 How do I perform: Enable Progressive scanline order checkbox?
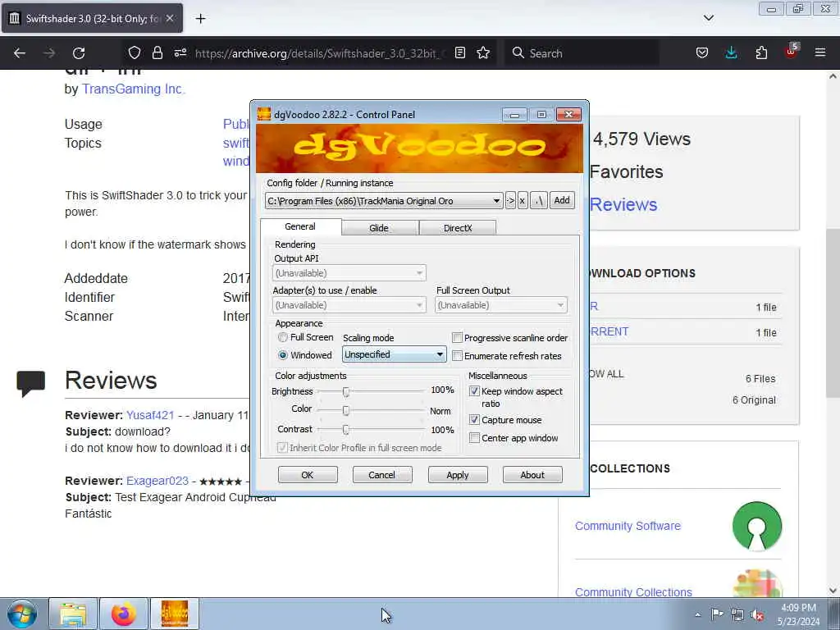pyautogui.click(x=457, y=337)
